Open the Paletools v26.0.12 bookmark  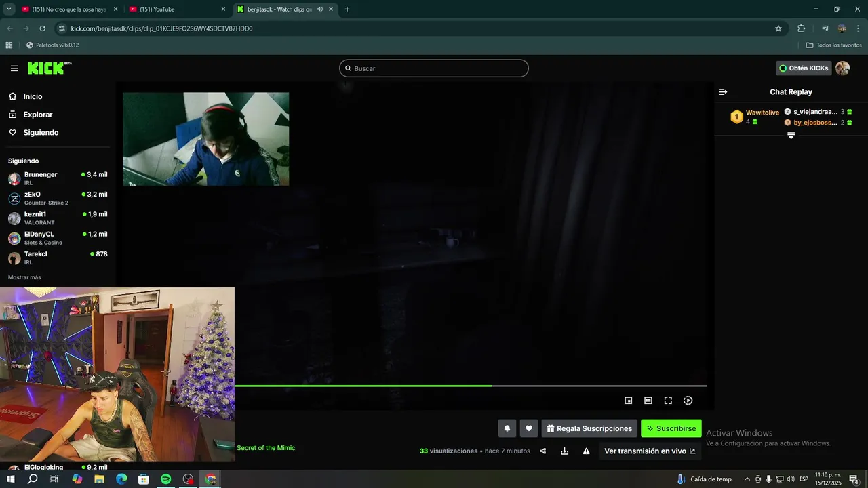click(53, 45)
